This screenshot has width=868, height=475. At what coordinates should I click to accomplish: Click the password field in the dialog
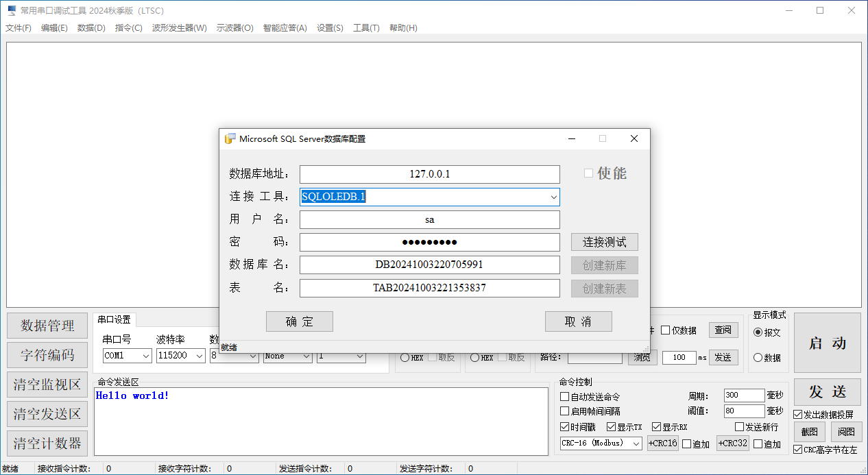click(429, 242)
